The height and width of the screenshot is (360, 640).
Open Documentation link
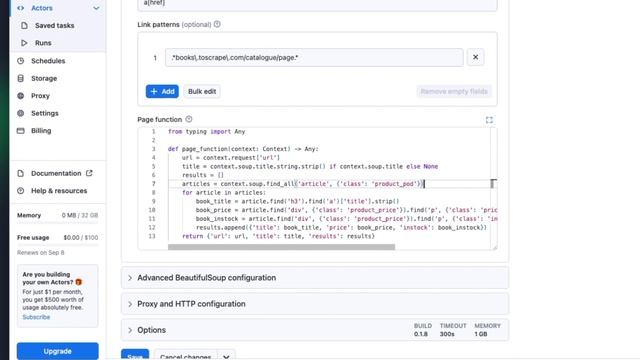[56, 173]
